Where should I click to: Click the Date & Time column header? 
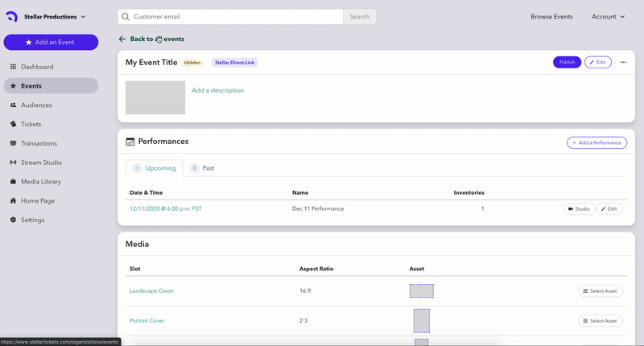(x=147, y=192)
